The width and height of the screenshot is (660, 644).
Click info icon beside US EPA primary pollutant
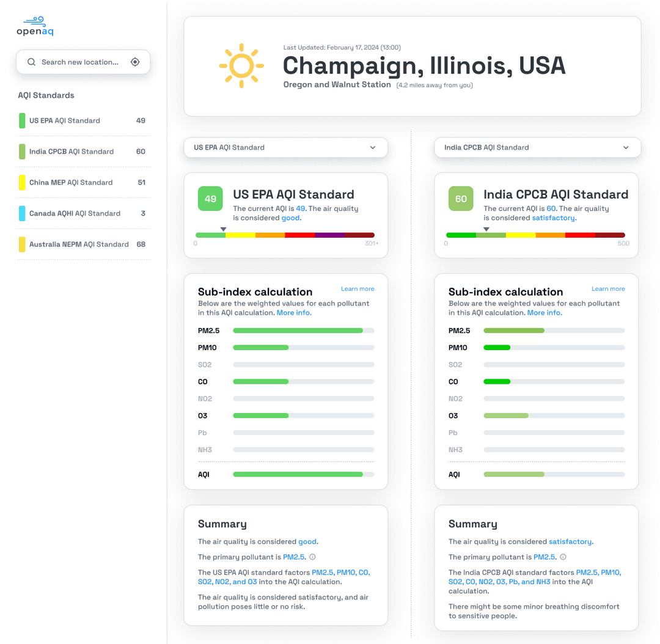(313, 557)
